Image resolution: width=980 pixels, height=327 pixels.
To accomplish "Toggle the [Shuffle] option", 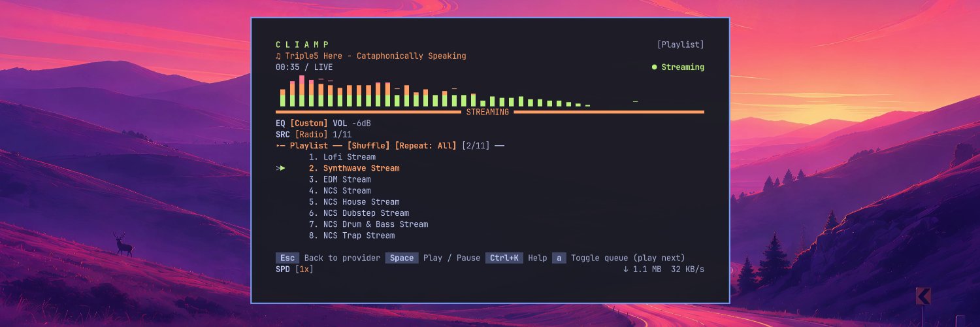I will pos(368,145).
